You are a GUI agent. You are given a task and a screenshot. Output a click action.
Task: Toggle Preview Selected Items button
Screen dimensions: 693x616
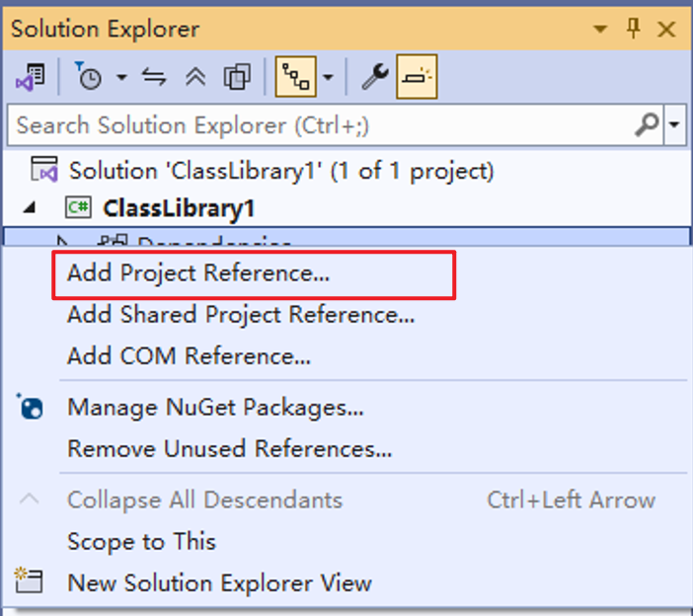[x=418, y=77]
